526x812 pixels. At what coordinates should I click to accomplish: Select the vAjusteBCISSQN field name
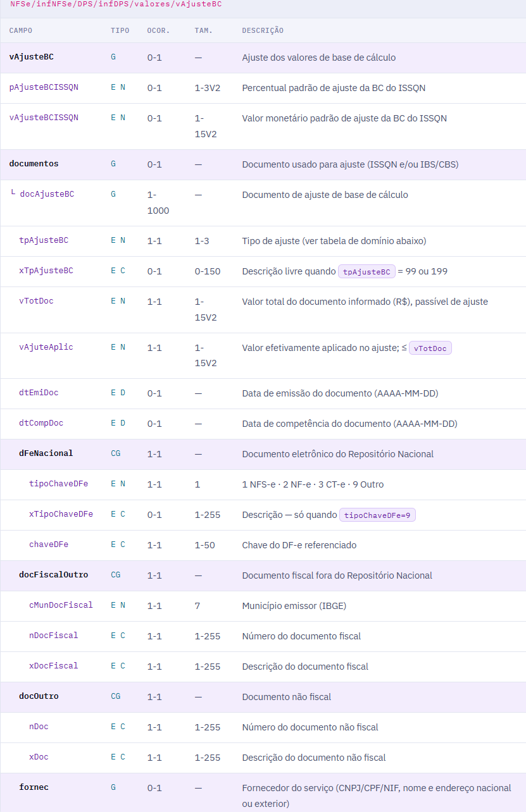[44, 118]
